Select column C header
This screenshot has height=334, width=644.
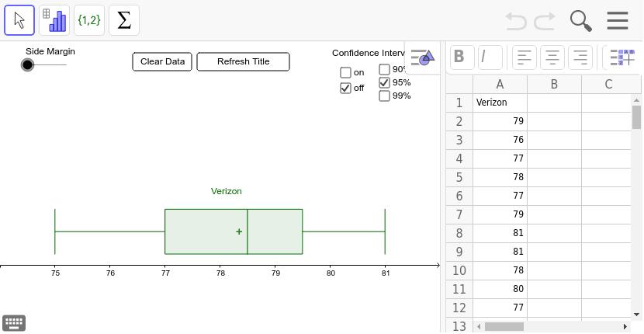click(x=608, y=85)
